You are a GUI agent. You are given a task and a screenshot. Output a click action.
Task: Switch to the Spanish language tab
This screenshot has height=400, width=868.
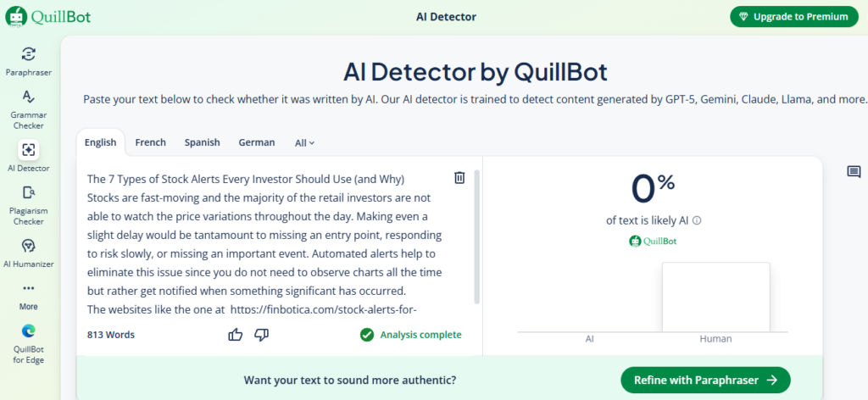coord(202,142)
